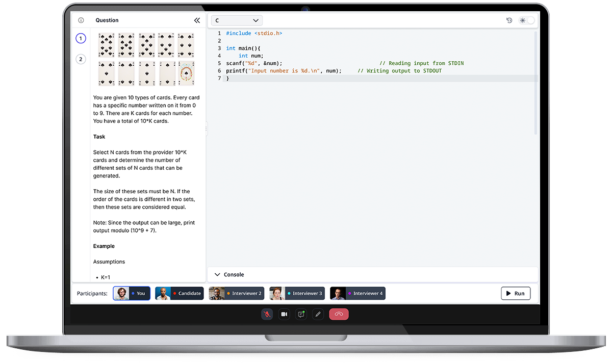Toggle dark mode for the editor
This screenshot has height=364, width=612.
tap(528, 19)
